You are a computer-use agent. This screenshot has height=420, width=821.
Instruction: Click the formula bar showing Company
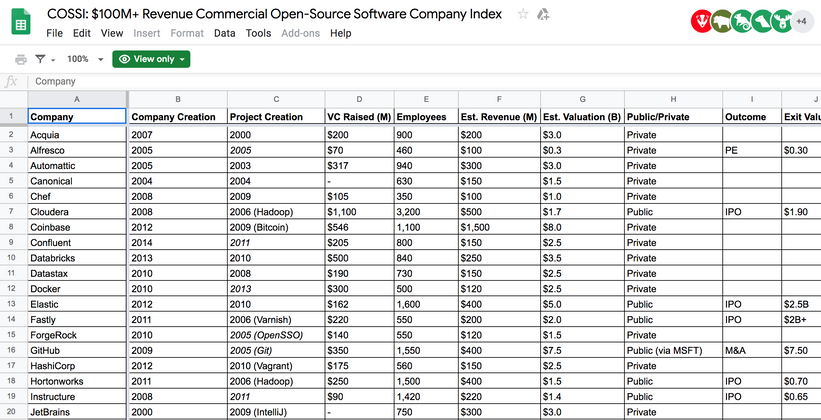424,82
